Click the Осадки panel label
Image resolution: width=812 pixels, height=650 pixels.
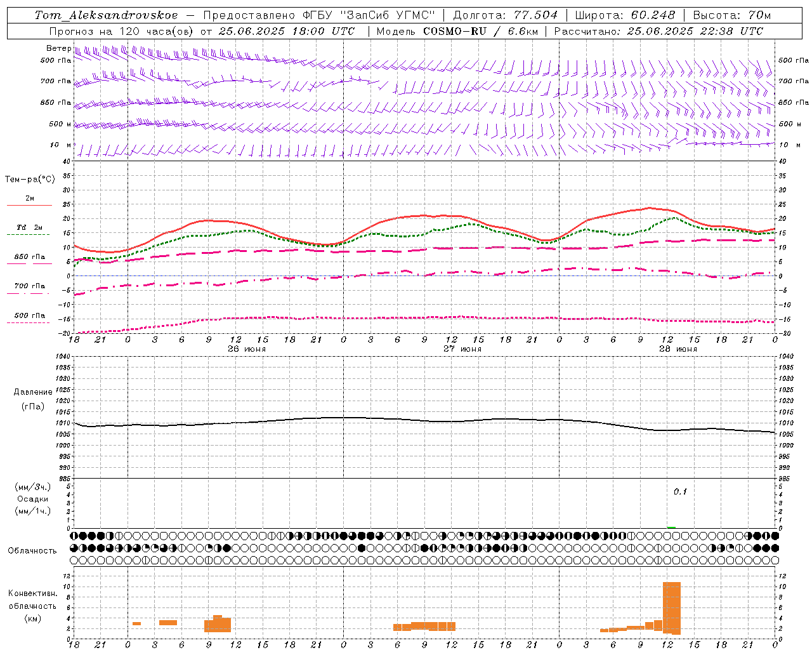pyautogui.click(x=33, y=499)
